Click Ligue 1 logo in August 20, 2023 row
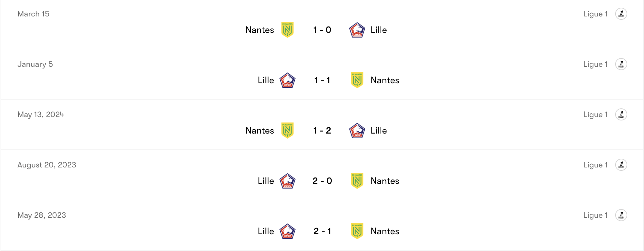This screenshot has height=251, width=644. click(621, 165)
